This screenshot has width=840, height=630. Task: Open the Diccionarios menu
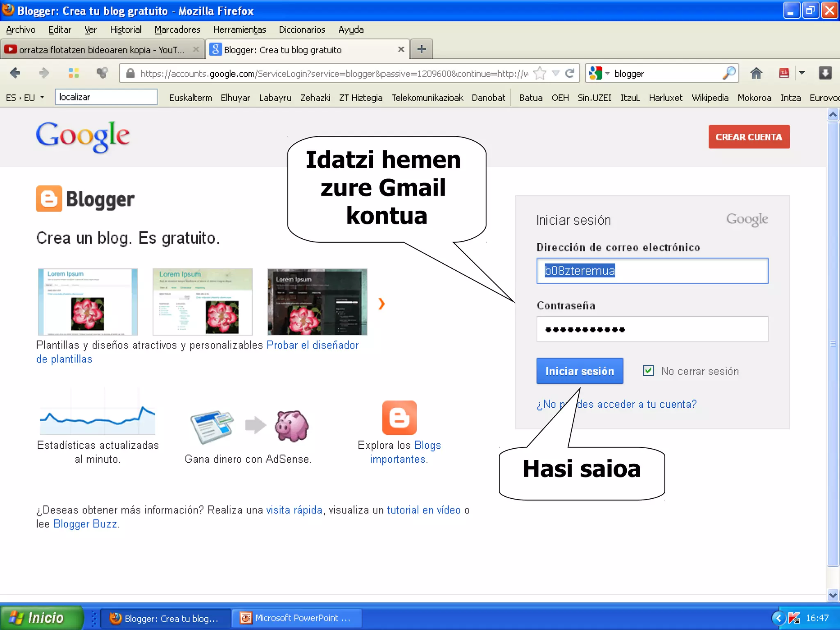(302, 30)
